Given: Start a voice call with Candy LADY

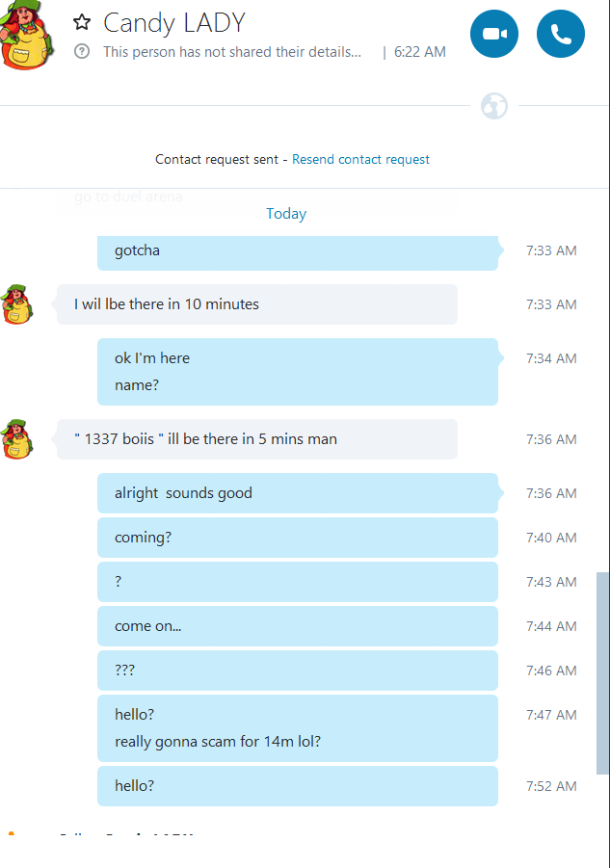Looking at the screenshot, I should 561,34.
